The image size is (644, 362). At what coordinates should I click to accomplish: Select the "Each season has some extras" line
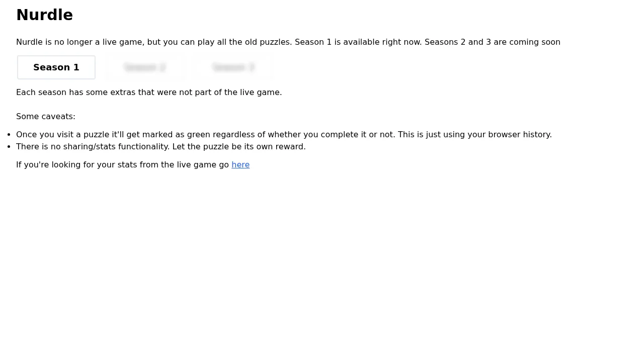coord(149,93)
